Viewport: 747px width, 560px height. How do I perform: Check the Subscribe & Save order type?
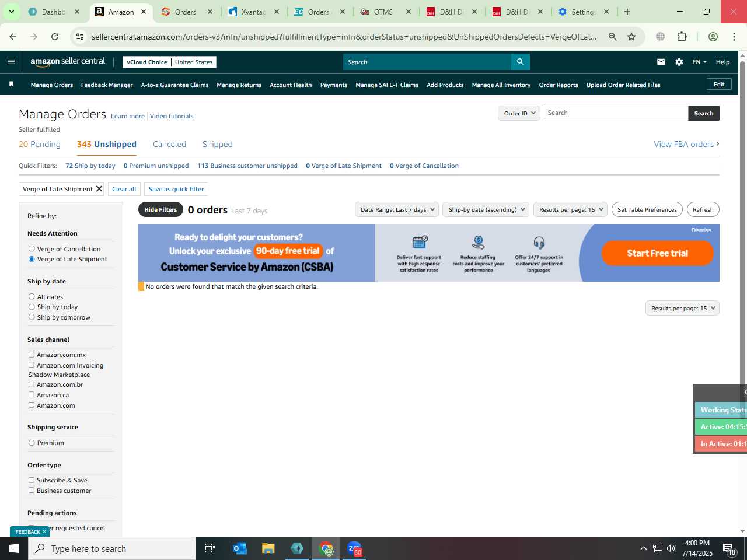[32, 480]
